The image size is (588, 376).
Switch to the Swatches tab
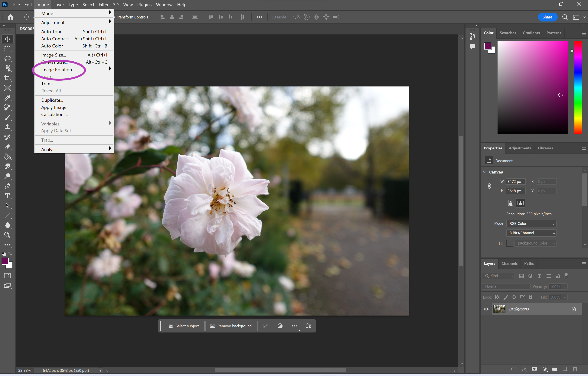pos(508,33)
